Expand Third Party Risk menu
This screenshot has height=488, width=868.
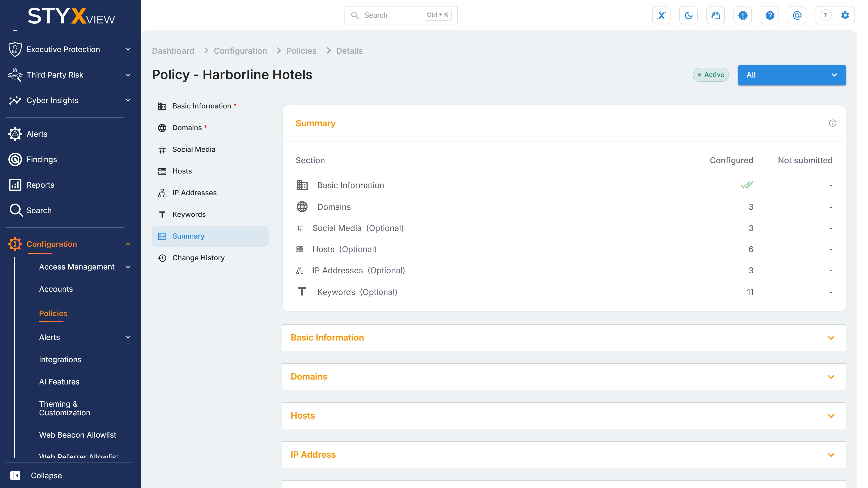(x=69, y=75)
